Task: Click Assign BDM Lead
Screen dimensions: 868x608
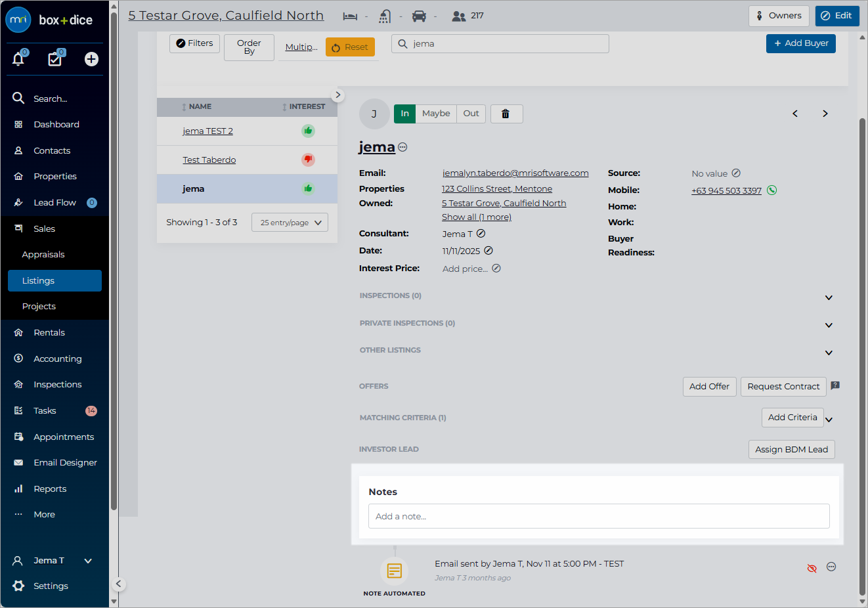Action: (x=792, y=450)
